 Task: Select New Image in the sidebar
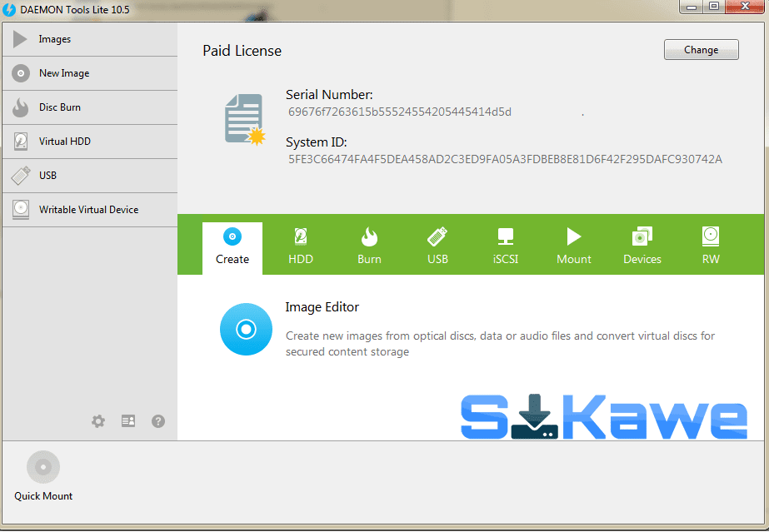[x=90, y=73]
